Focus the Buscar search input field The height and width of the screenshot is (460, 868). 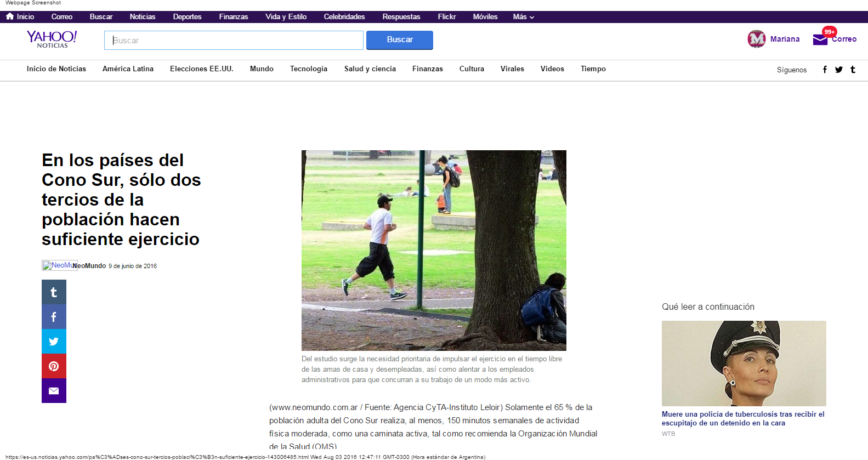pos(234,41)
